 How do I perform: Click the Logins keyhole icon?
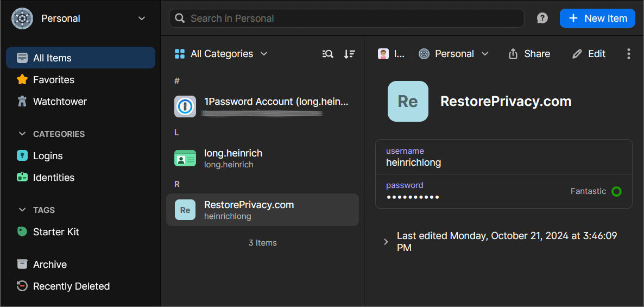pyautogui.click(x=22, y=156)
